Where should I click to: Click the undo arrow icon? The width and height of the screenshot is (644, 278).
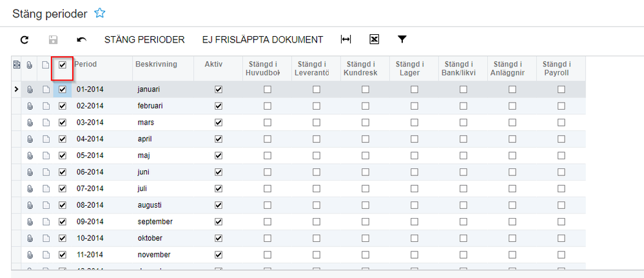(81, 40)
